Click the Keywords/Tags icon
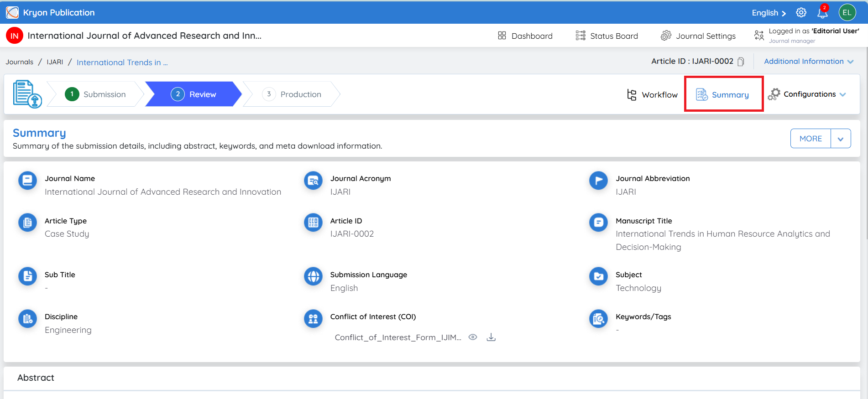Image resolution: width=868 pixels, height=399 pixels. coord(598,319)
